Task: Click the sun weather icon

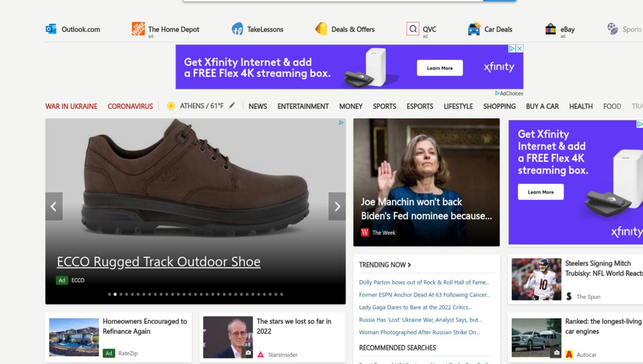Action: pyautogui.click(x=171, y=106)
